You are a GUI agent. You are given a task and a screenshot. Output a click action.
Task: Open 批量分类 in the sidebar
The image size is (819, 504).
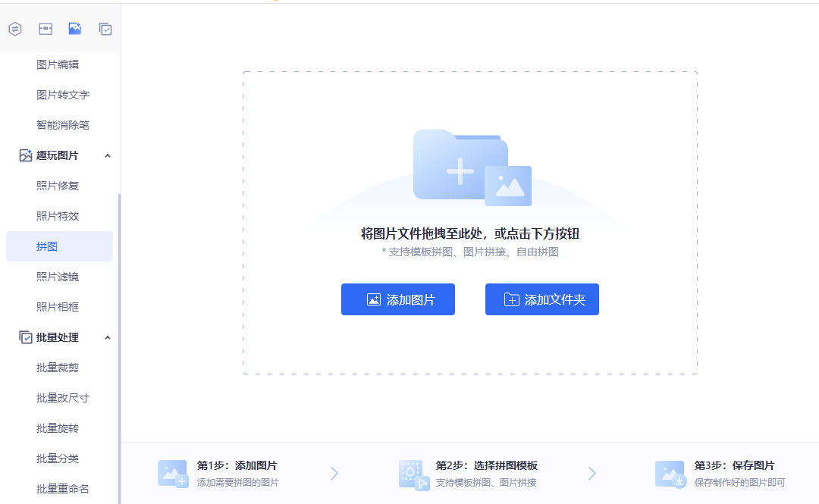click(58, 459)
